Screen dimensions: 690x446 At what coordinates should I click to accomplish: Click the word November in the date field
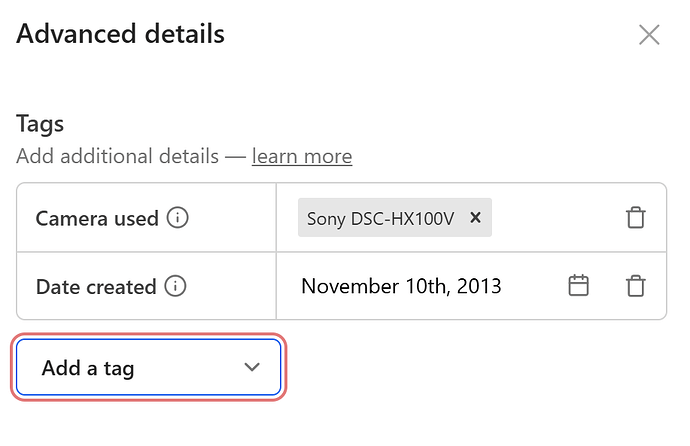350,286
